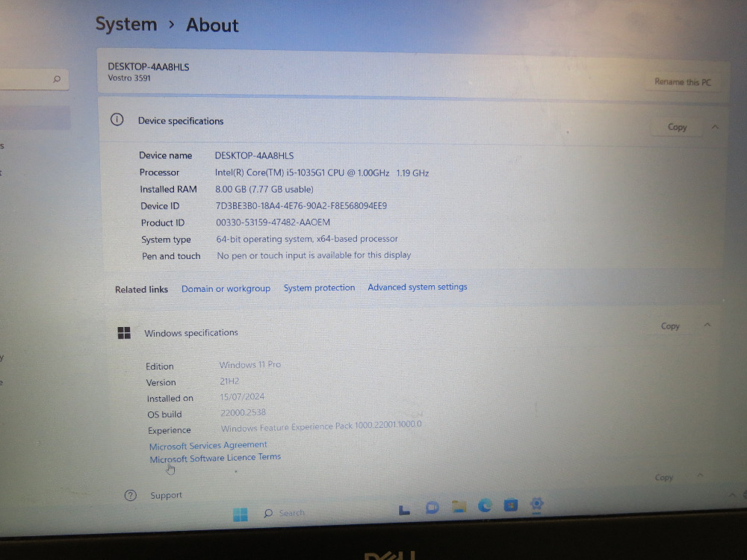The image size is (747, 560).
Task: Click the settings search magnifier icon
Action: point(57,79)
